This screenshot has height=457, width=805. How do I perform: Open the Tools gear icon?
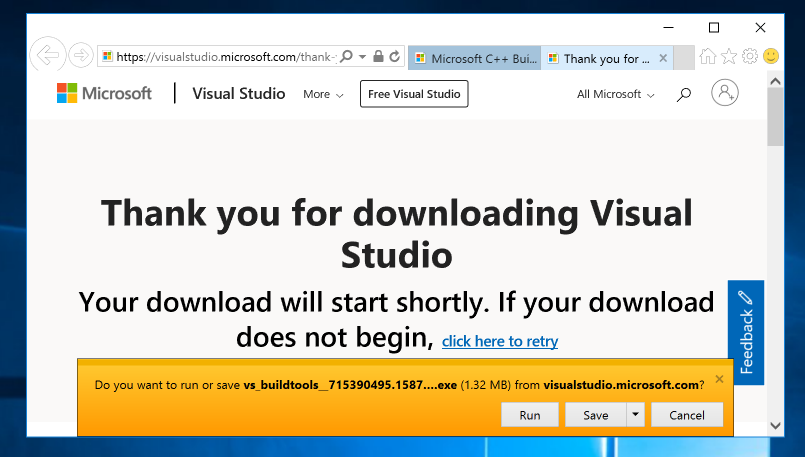750,57
